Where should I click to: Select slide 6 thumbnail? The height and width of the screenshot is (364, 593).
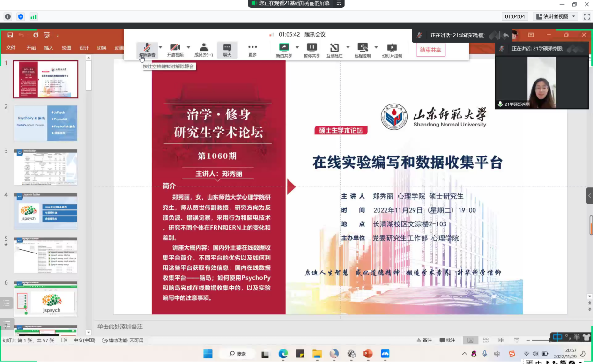[45, 299]
